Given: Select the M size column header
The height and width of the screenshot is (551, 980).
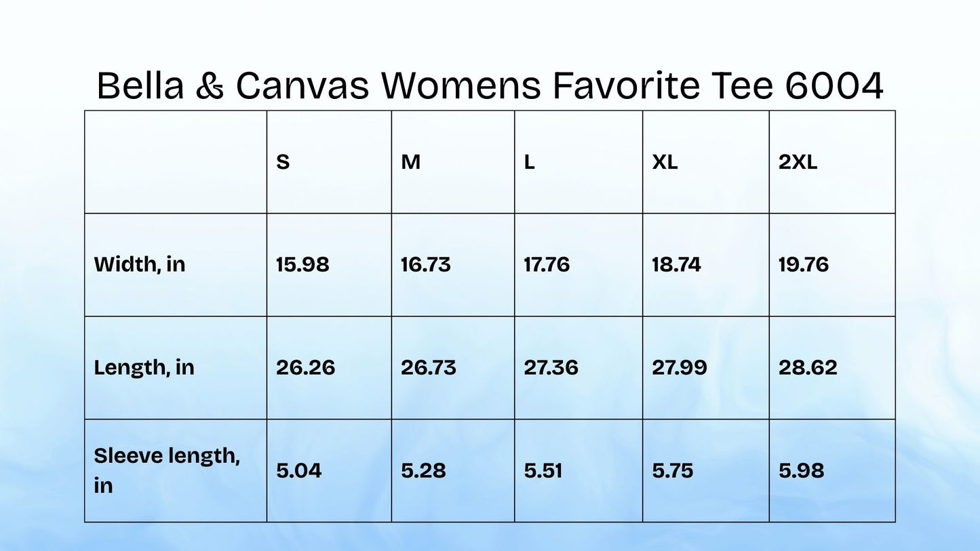Looking at the screenshot, I should pos(410,163).
